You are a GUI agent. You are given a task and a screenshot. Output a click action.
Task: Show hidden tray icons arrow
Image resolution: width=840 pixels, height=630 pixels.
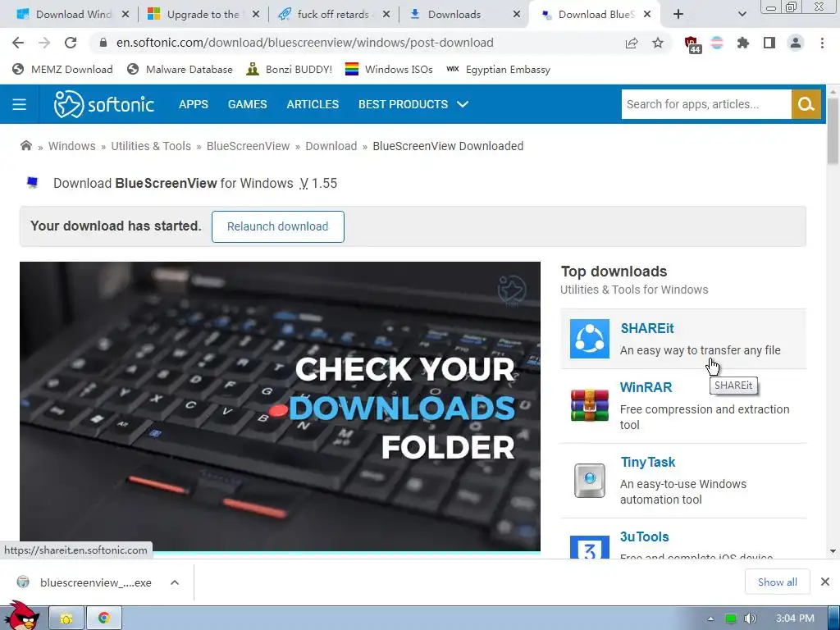coord(710,619)
